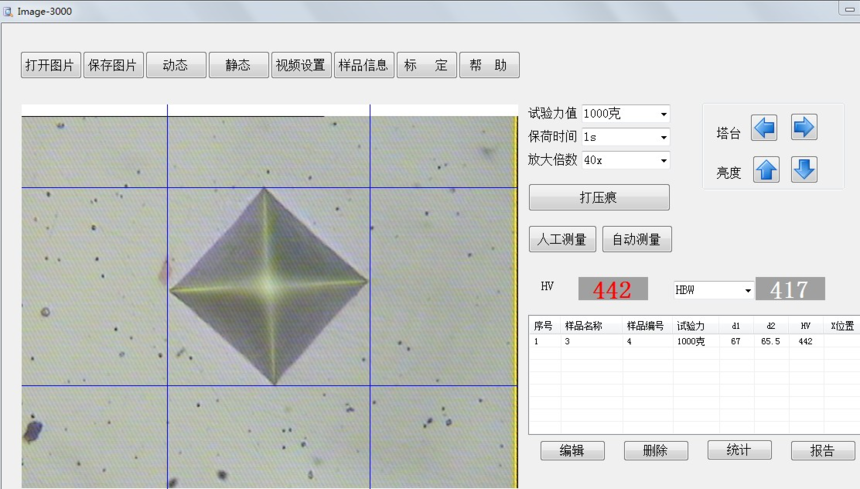Click the turret right arrow icon
Screen dimensions: 860x489
pyautogui.click(x=804, y=128)
